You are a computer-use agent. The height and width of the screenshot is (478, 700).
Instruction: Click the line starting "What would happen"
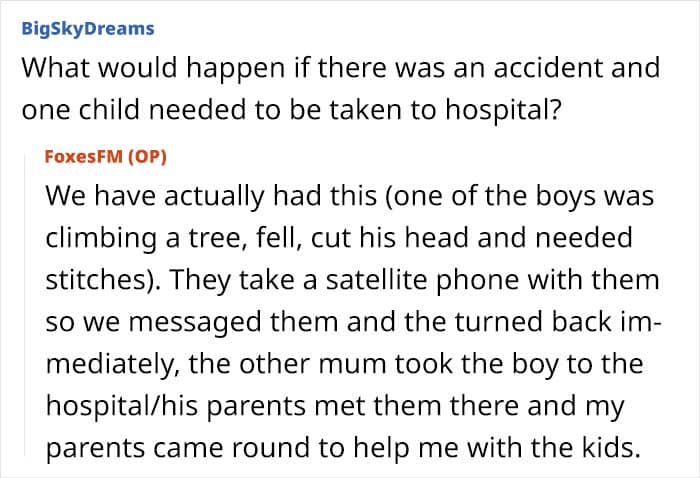[x=341, y=68]
